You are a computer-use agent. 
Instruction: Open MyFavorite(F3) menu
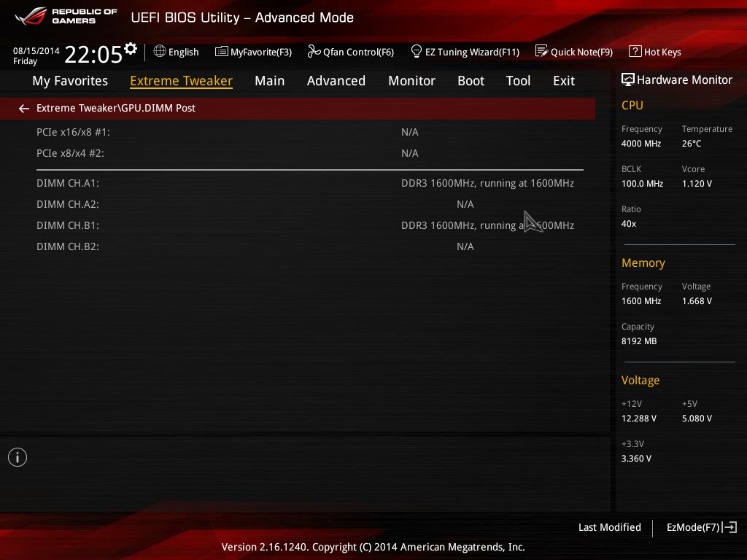pos(253,52)
